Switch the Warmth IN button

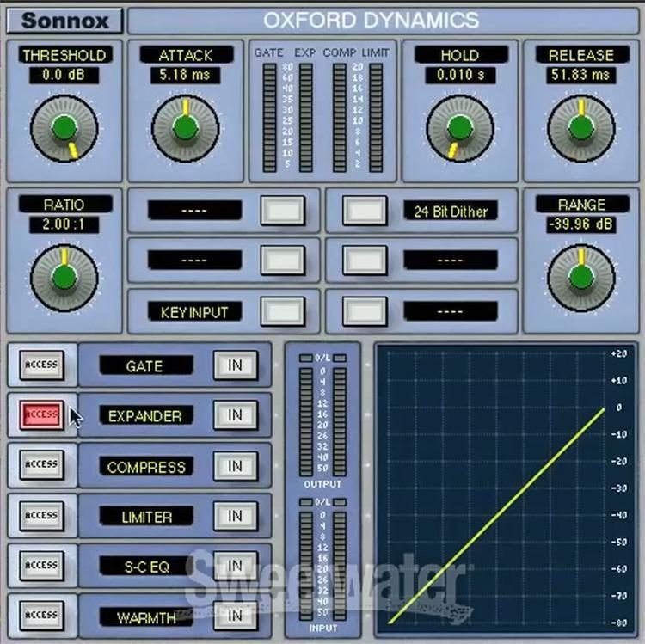pyautogui.click(x=236, y=616)
